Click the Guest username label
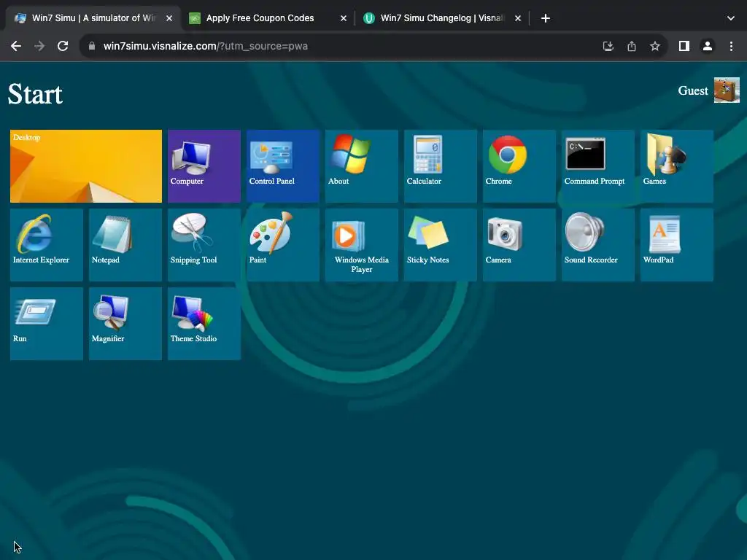Screen dimensions: 747x560 click(693, 90)
